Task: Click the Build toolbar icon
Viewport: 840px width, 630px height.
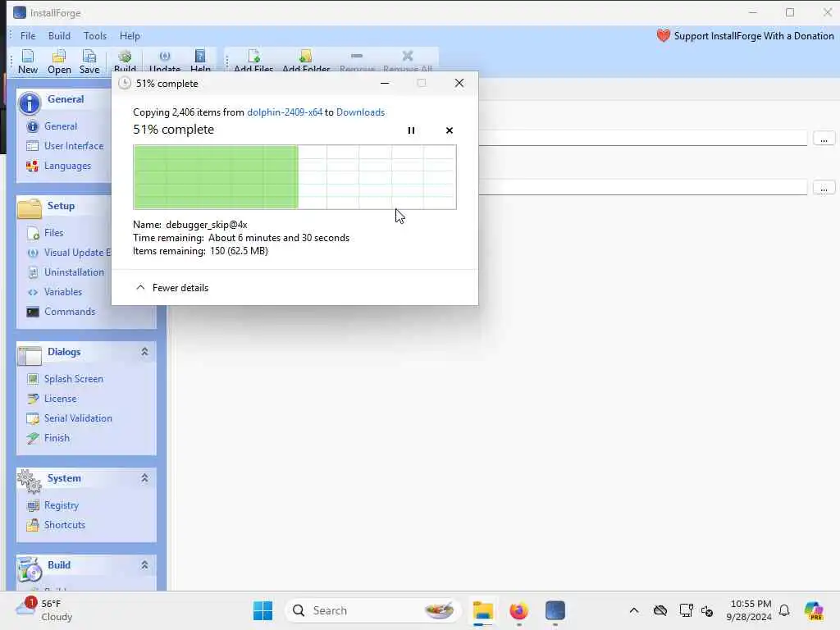Action: pos(125,61)
